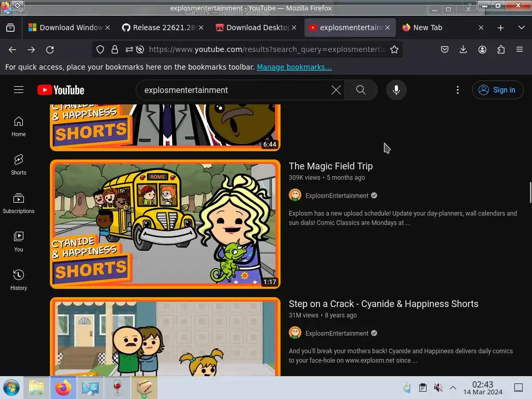Open Firefox account icon

pos(482,49)
